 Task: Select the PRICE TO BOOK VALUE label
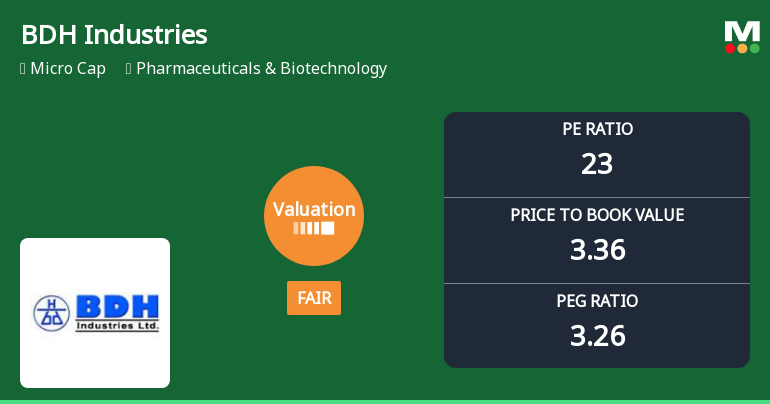pos(597,216)
